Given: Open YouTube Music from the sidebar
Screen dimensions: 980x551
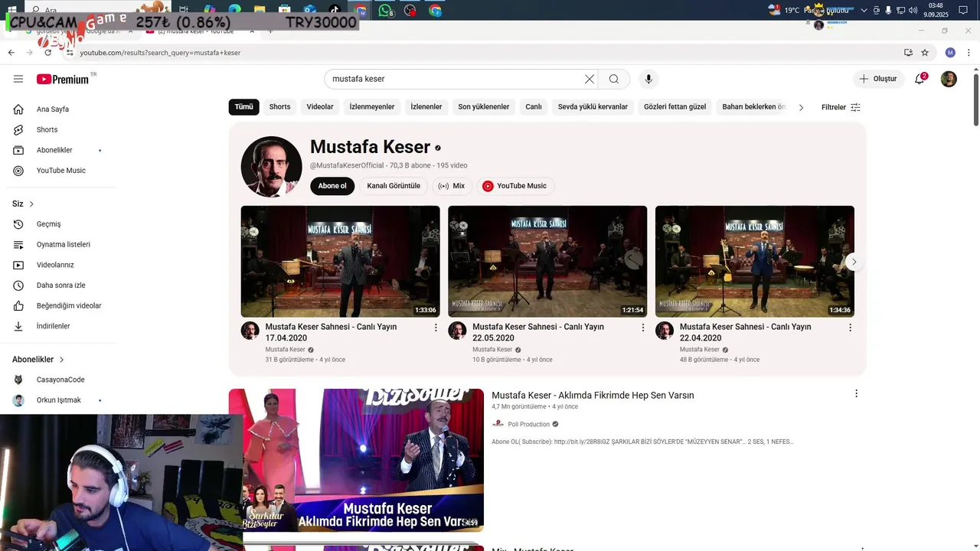Looking at the screenshot, I should coord(61,171).
